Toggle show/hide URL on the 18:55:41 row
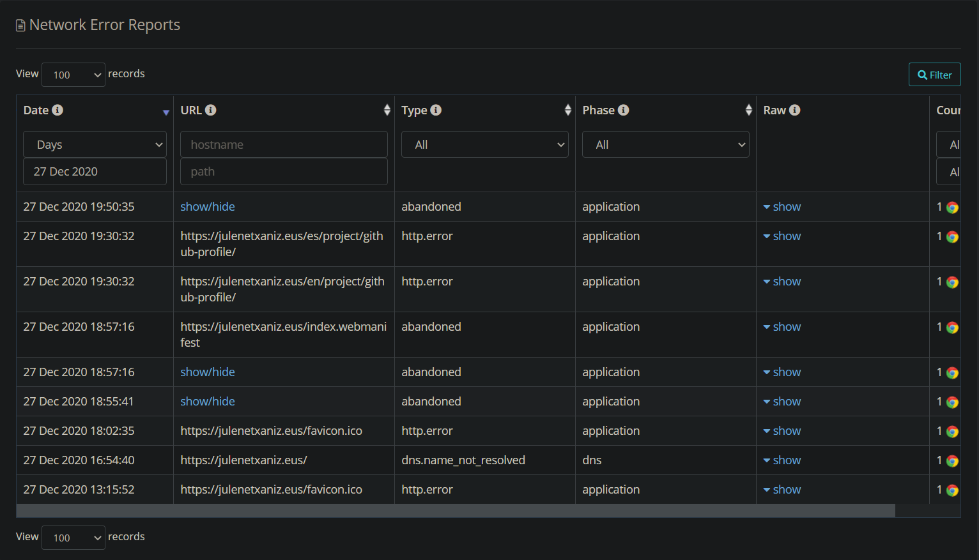 coord(208,401)
